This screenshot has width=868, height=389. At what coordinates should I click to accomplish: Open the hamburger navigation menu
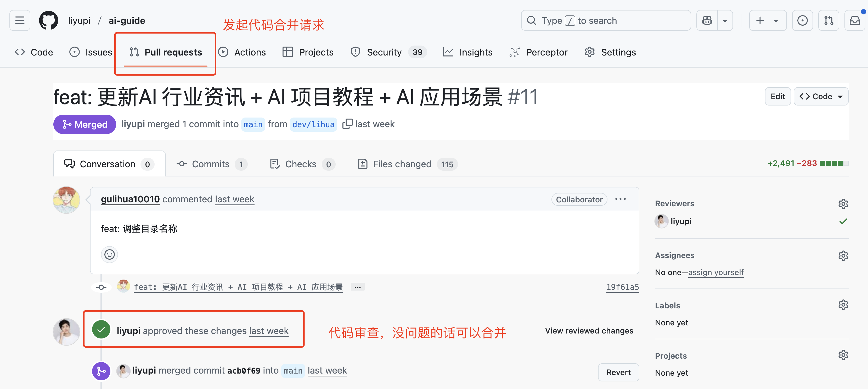[20, 21]
